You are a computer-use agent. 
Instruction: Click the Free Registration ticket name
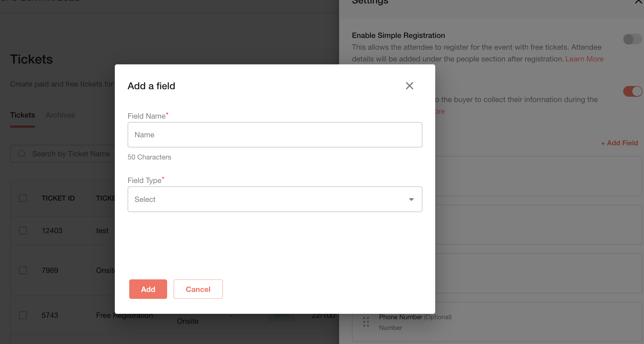(124, 316)
